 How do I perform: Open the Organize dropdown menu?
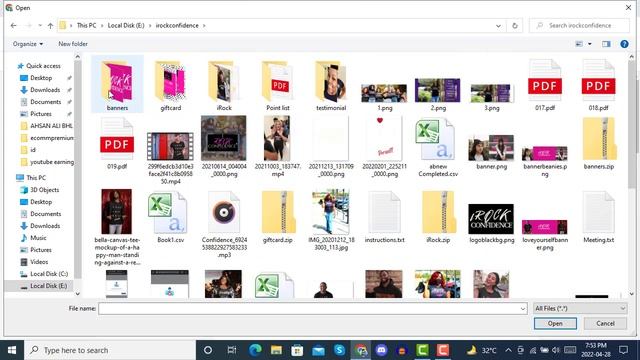pyautogui.click(x=28, y=44)
